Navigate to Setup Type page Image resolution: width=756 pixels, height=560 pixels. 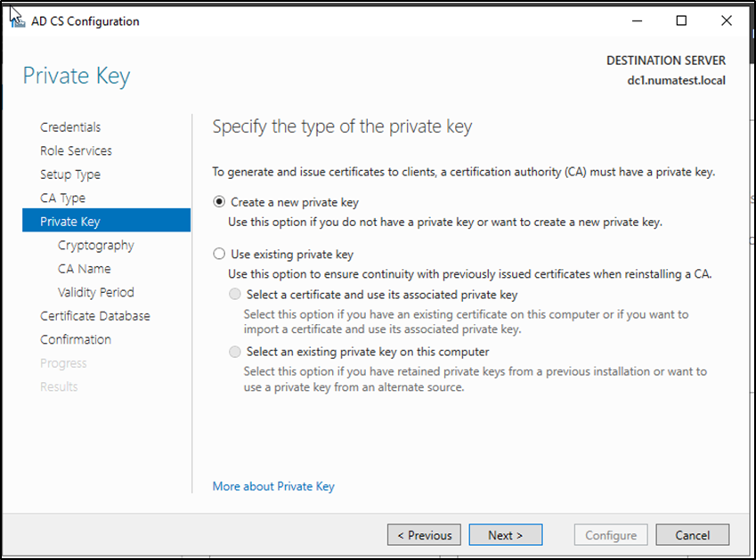pos(70,174)
